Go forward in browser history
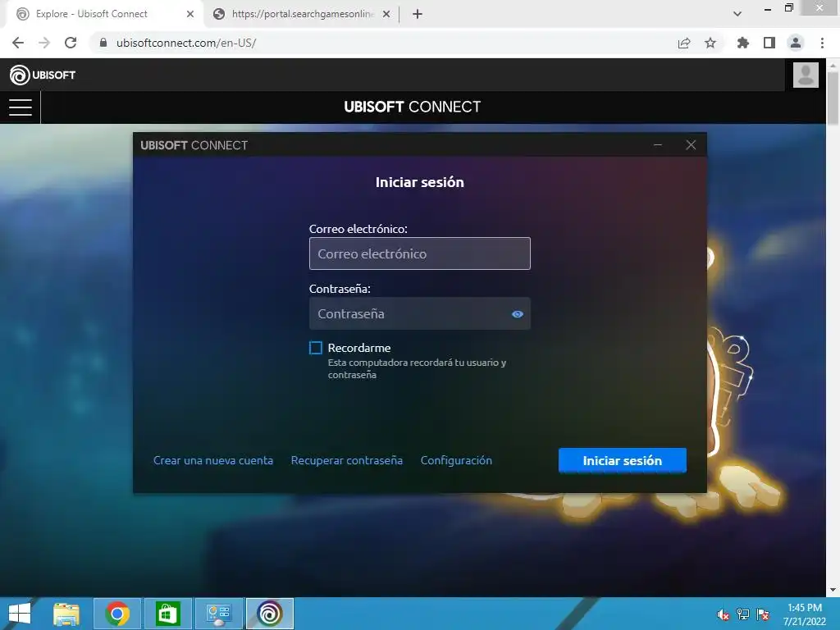The image size is (840, 630). 44,43
